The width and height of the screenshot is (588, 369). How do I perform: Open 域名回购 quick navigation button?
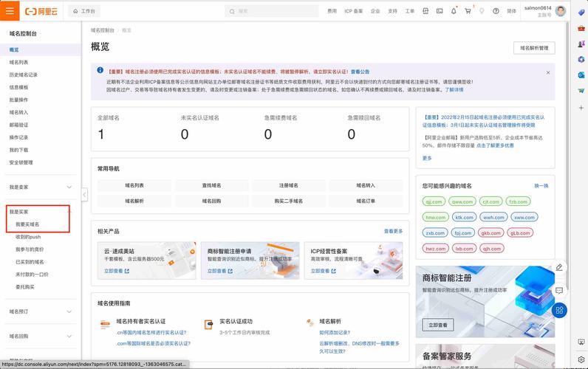click(211, 201)
